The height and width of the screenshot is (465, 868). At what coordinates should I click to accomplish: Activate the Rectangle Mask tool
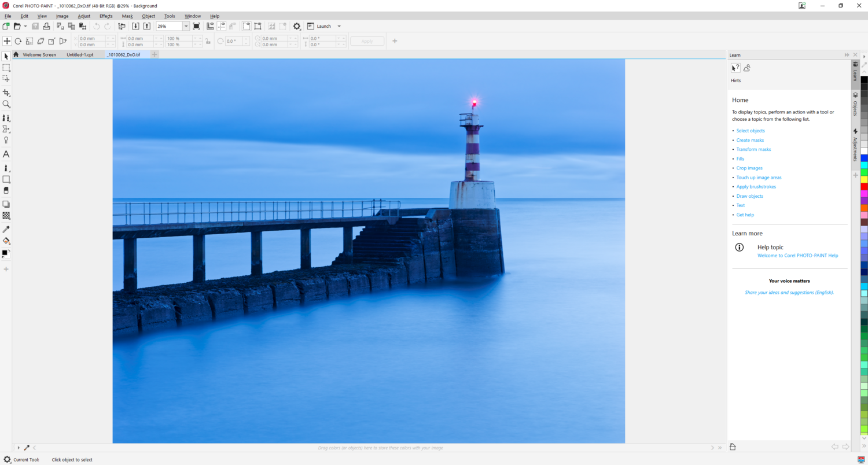[x=6, y=68]
